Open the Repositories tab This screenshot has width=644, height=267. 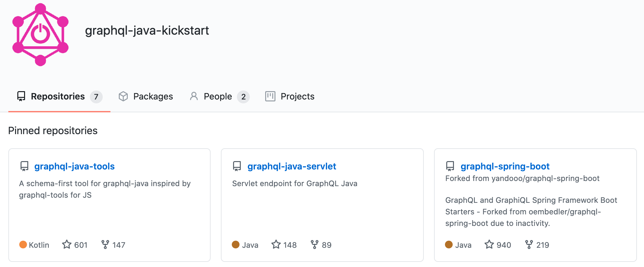coord(59,96)
